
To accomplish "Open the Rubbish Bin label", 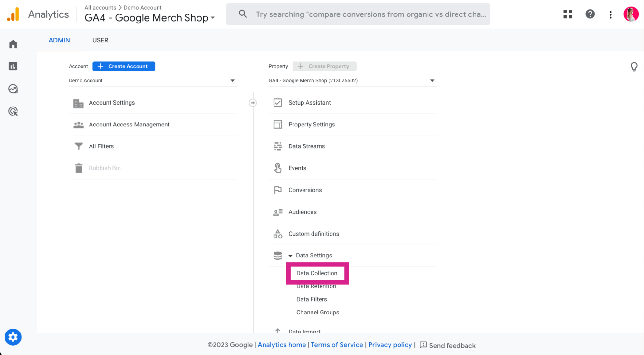I will (105, 168).
